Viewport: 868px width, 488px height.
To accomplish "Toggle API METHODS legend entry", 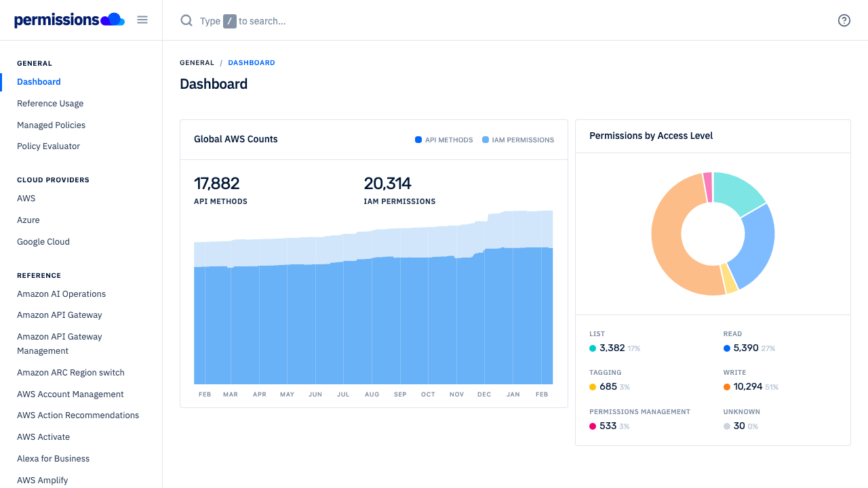I will point(444,140).
